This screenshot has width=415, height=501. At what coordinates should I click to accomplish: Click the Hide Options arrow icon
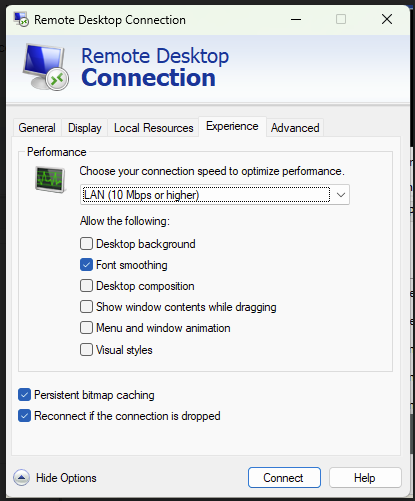point(21,478)
